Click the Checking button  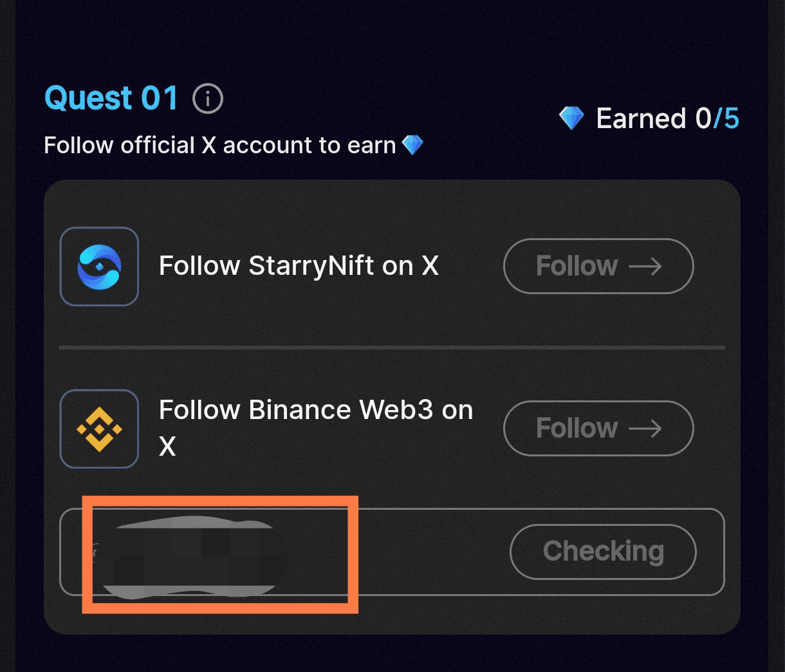tap(603, 552)
